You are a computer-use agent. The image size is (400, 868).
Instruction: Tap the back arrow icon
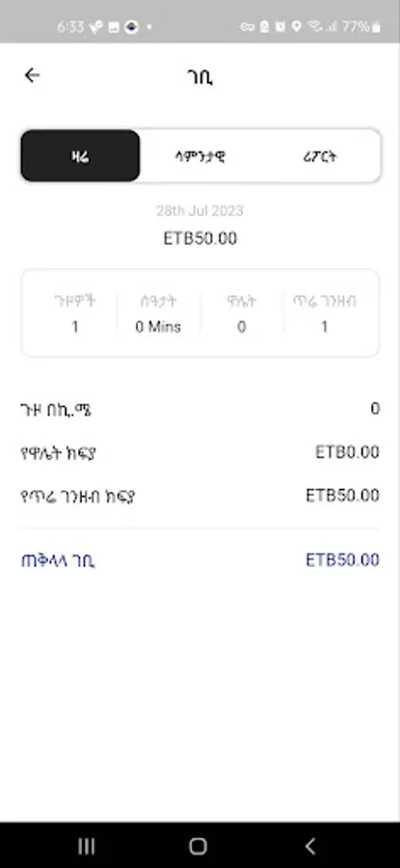pyautogui.click(x=32, y=74)
